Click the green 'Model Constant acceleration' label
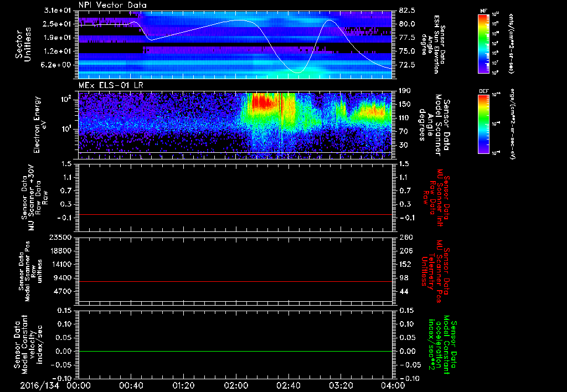567x392 pixels. click(442, 345)
